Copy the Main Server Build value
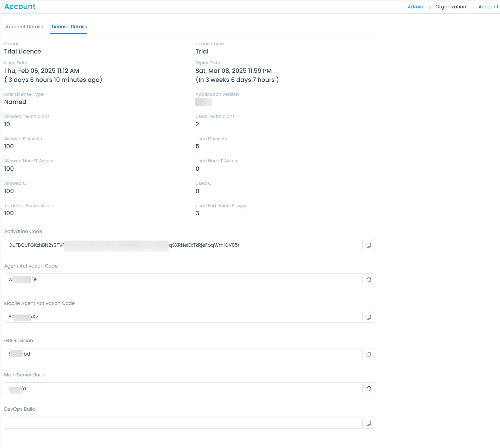Viewport: 500px width, 448px height. click(368, 388)
